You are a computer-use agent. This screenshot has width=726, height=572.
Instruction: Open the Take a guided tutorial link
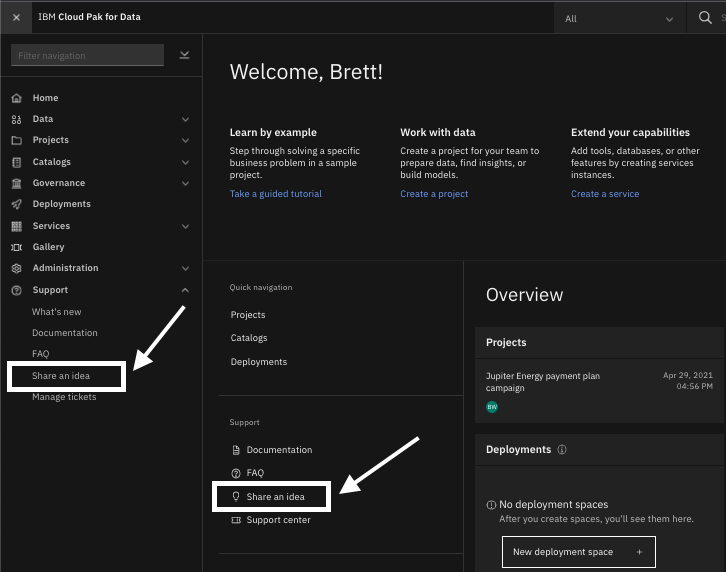(276, 194)
